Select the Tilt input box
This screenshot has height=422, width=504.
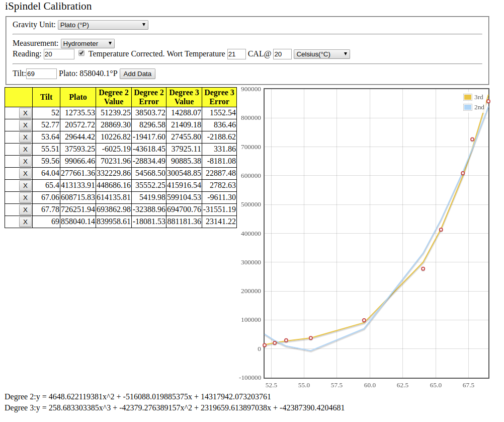[x=41, y=74]
